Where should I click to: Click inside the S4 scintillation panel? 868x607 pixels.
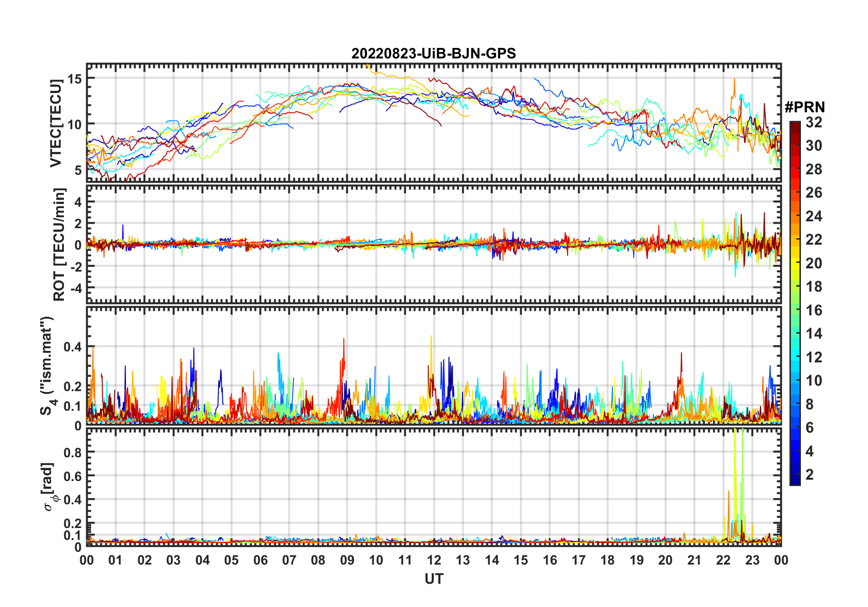click(434, 366)
